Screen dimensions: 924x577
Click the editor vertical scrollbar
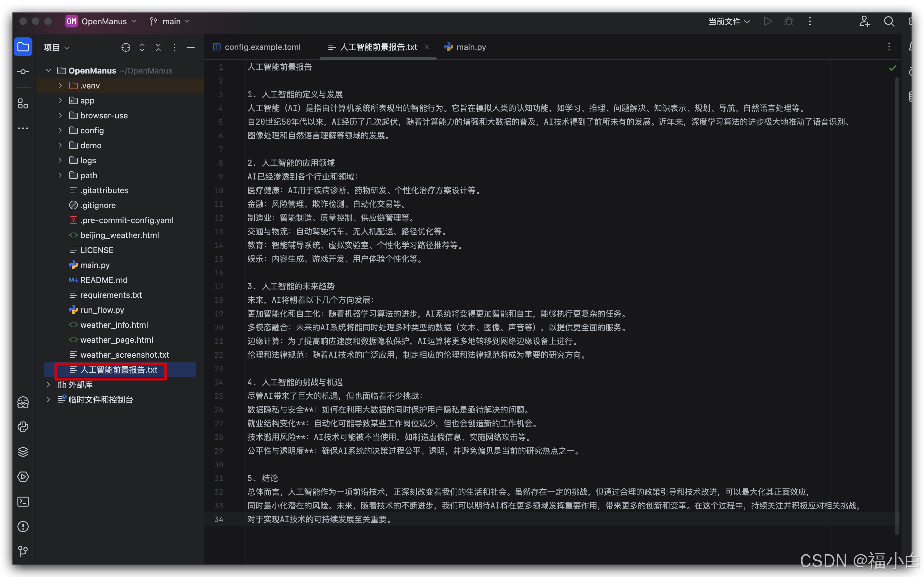click(x=897, y=305)
